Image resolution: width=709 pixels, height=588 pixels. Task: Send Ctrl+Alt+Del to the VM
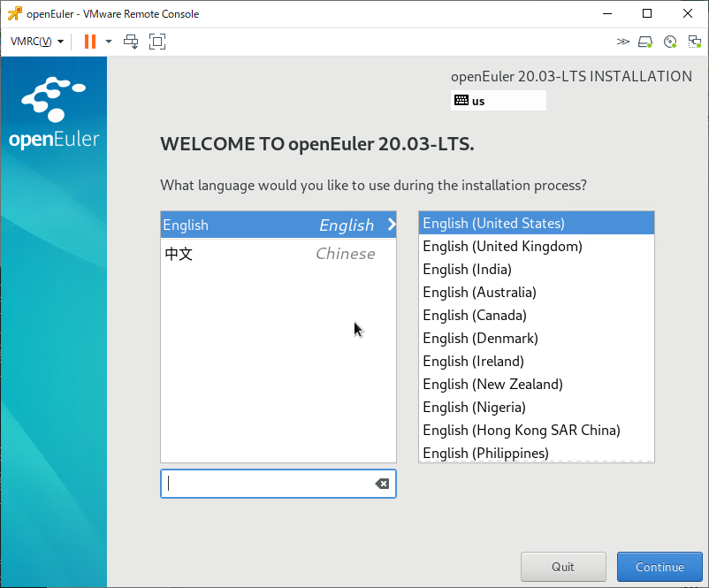tap(131, 42)
